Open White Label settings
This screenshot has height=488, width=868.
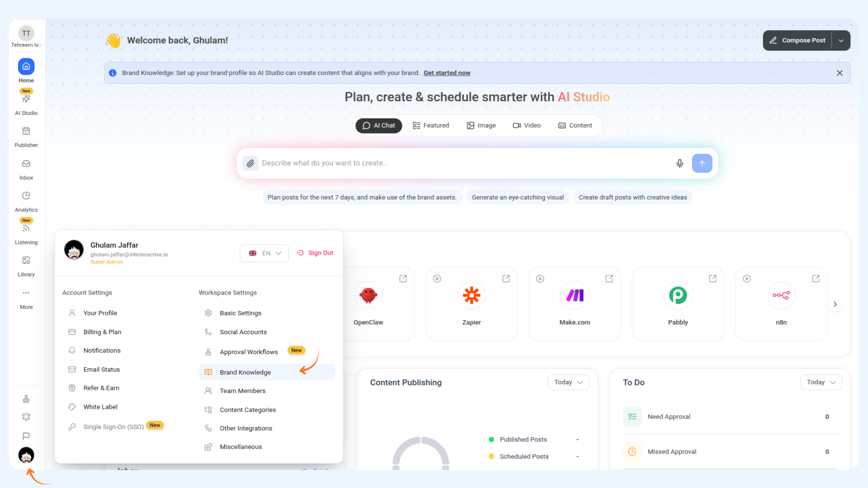[x=93, y=407]
